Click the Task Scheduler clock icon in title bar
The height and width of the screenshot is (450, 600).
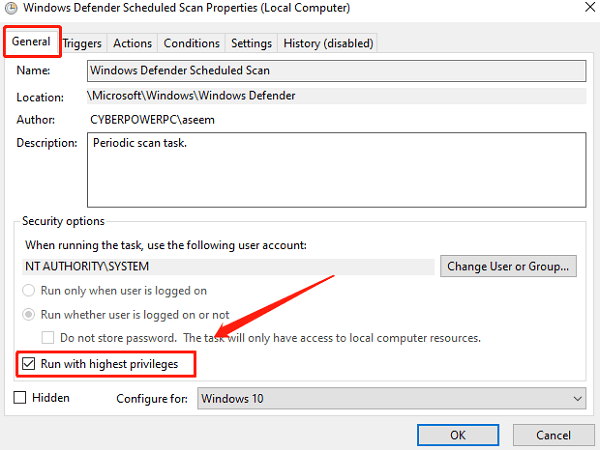(11, 8)
